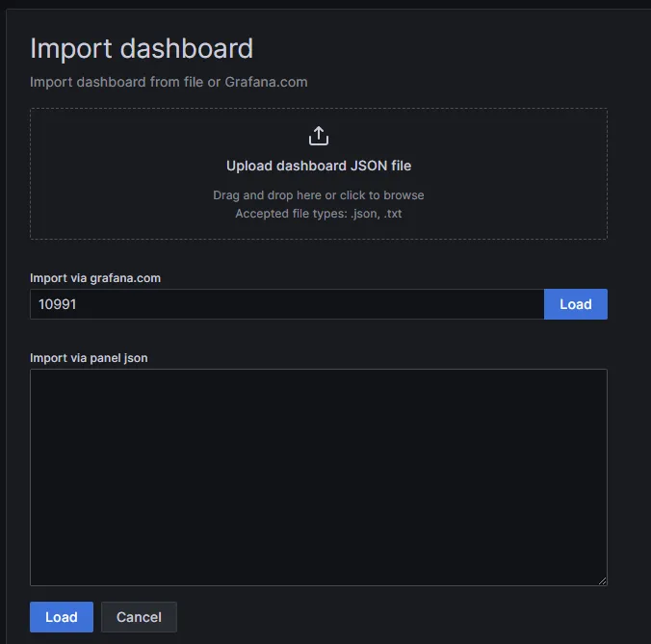Click the upload arrow icon
The width and height of the screenshot is (651, 644).
pyautogui.click(x=319, y=136)
